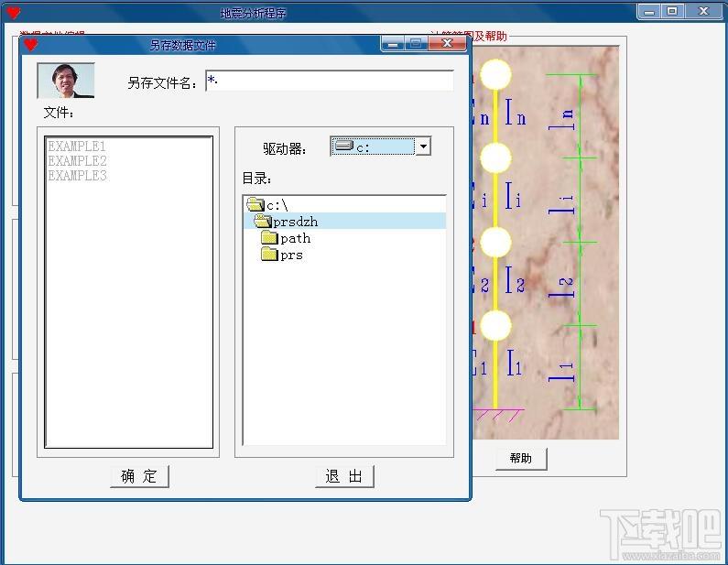The height and width of the screenshot is (565, 728).
Task: Open the path folder
Action: (x=295, y=238)
